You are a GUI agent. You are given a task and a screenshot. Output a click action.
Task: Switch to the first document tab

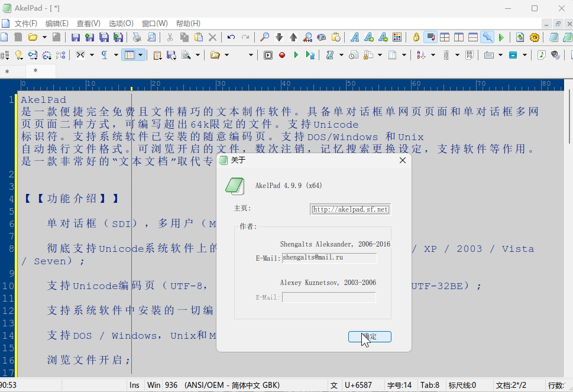(x=13, y=72)
